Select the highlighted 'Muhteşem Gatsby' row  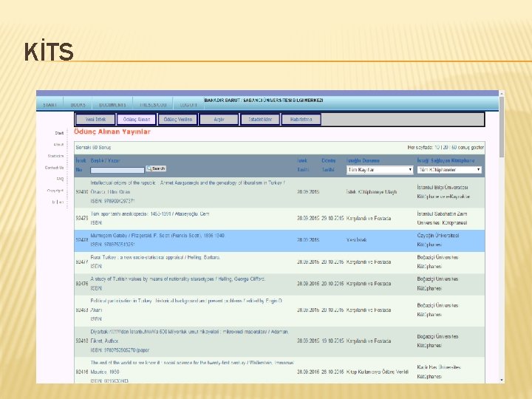279,240
